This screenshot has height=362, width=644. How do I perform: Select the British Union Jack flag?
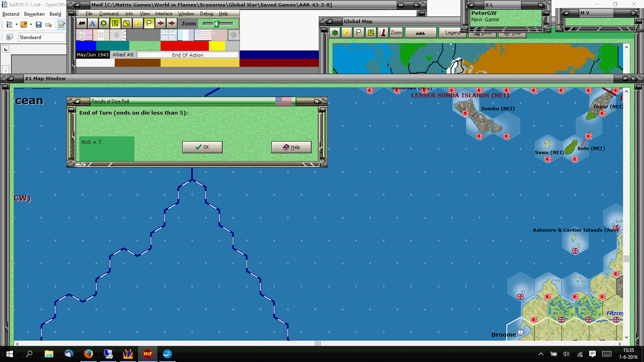(169, 35)
